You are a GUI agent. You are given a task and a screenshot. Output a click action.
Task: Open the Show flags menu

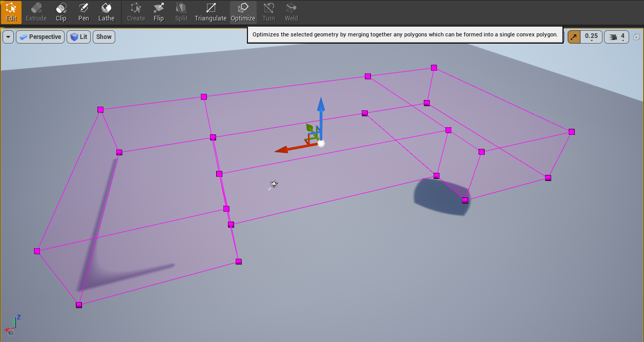[103, 36]
